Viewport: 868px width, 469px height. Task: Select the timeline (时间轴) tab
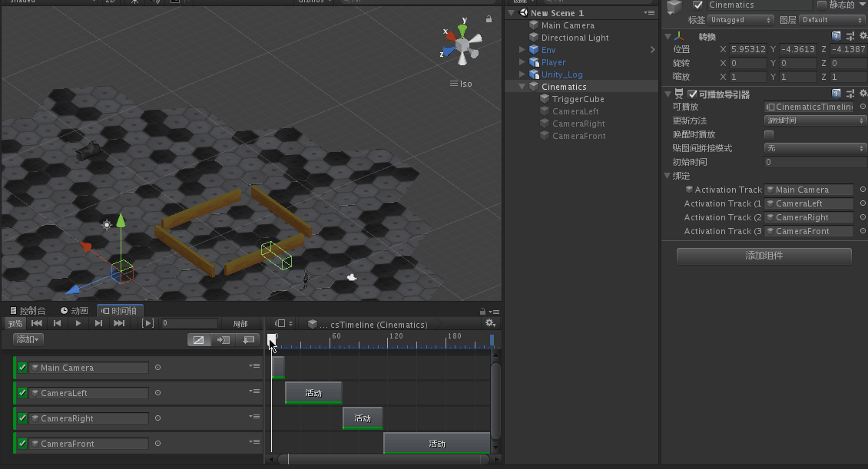pyautogui.click(x=120, y=311)
